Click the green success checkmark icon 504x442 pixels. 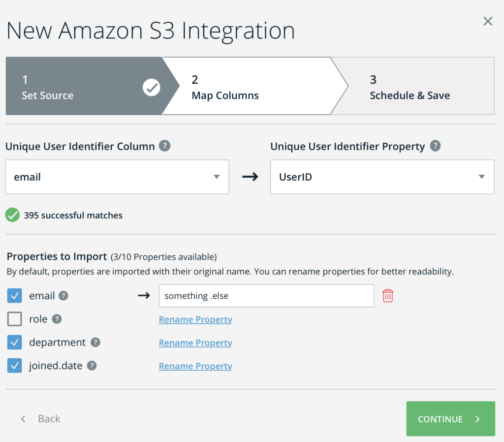click(12, 215)
